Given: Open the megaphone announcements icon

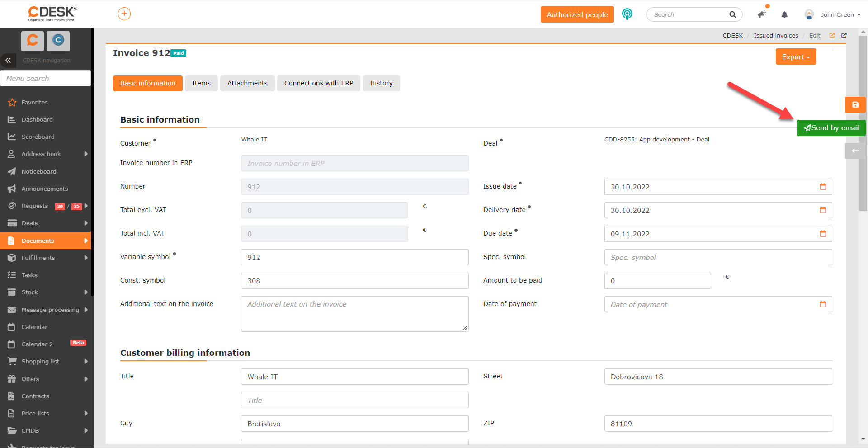Looking at the screenshot, I should 762,14.
